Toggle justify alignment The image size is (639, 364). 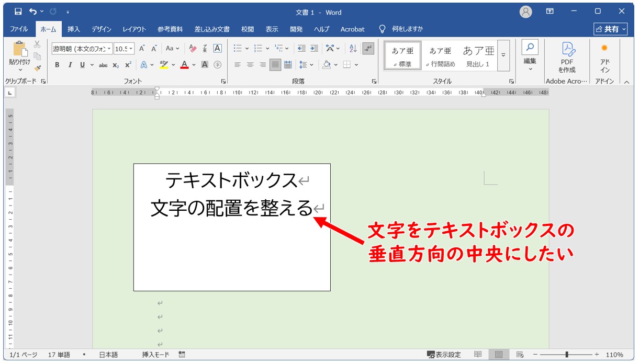click(x=275, y=65)
